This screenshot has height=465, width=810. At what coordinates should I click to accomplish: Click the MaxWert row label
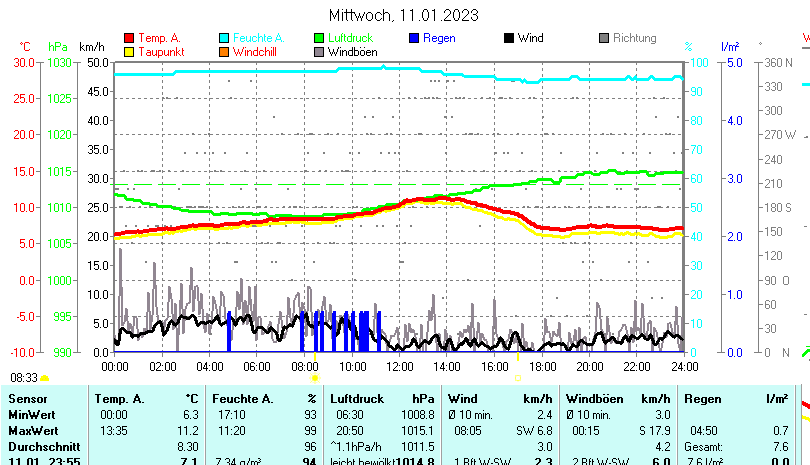tap(33, 430)
